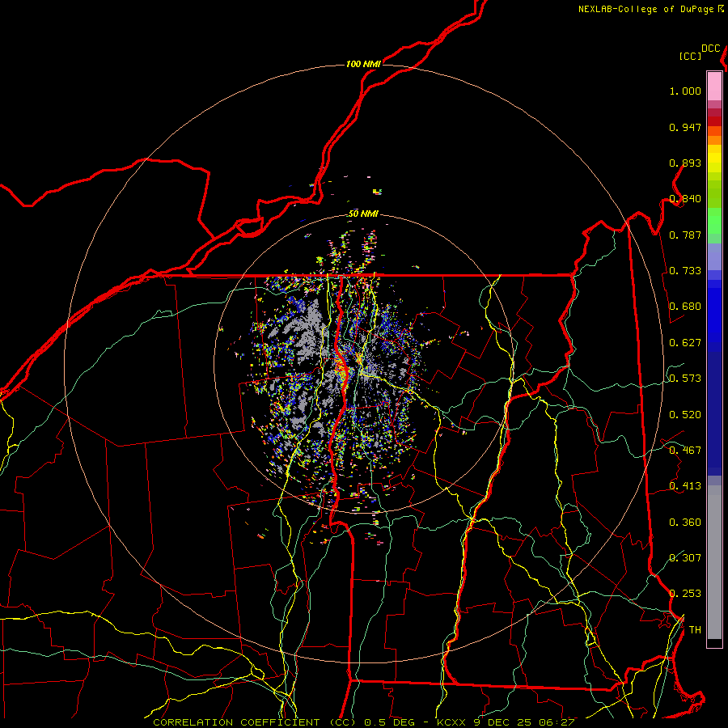Click the 0.787 legend value

pyautogui.click(x=685, y=235)
